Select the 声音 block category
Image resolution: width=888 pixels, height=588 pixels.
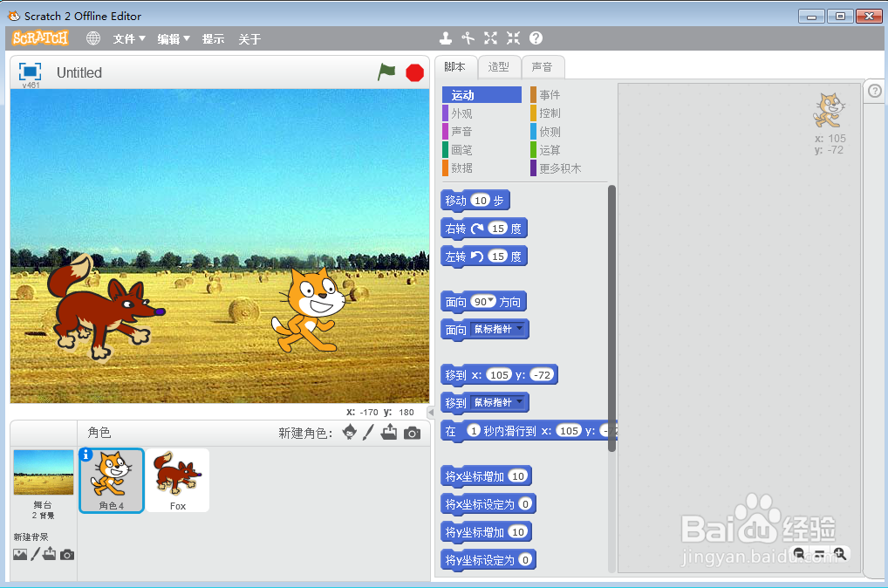[x=482, y=132]
